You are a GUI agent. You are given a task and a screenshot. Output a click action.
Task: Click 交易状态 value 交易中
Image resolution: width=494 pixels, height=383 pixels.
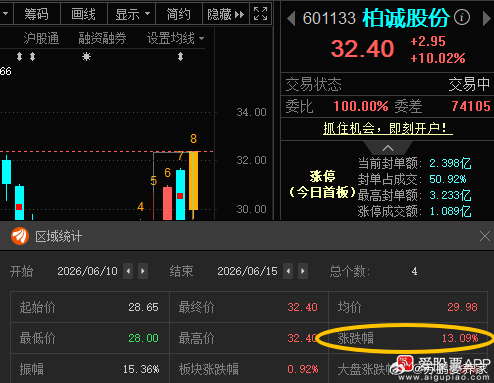click(x=469, y=84)
